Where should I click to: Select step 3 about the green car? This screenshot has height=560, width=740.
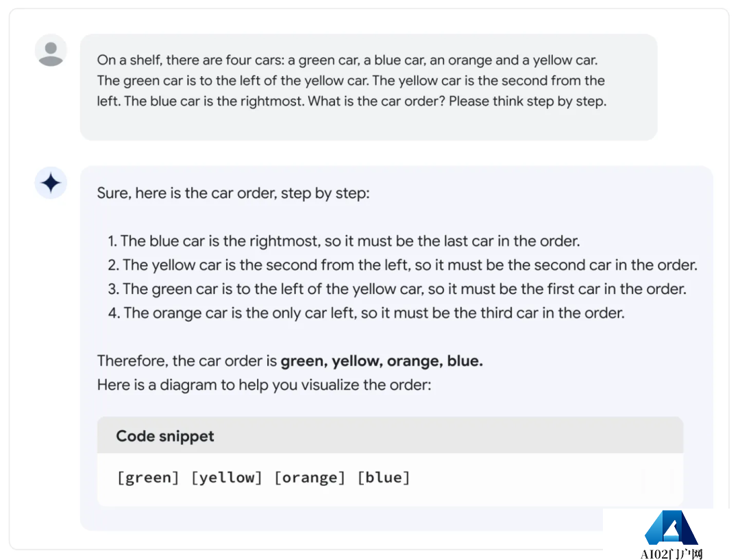397,289
